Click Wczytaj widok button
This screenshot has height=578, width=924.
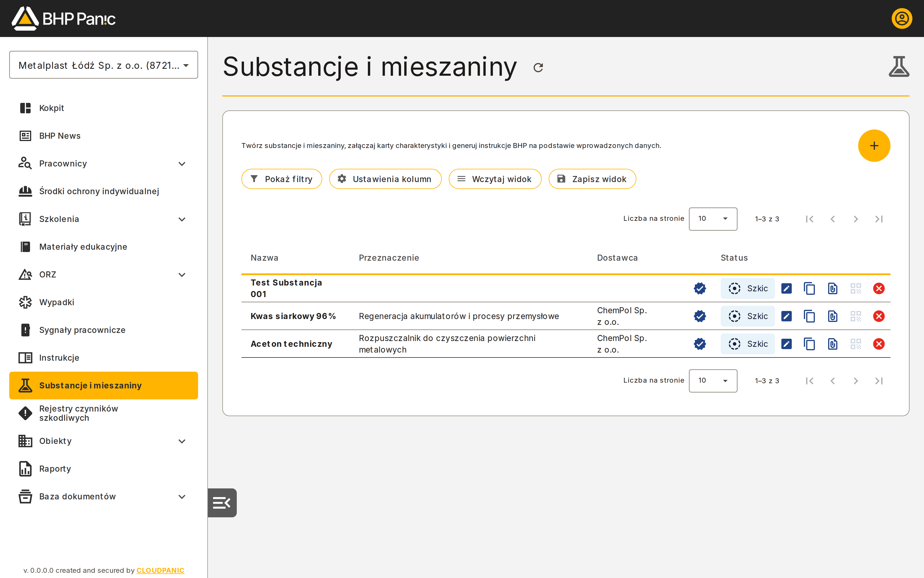pos(495,179)
